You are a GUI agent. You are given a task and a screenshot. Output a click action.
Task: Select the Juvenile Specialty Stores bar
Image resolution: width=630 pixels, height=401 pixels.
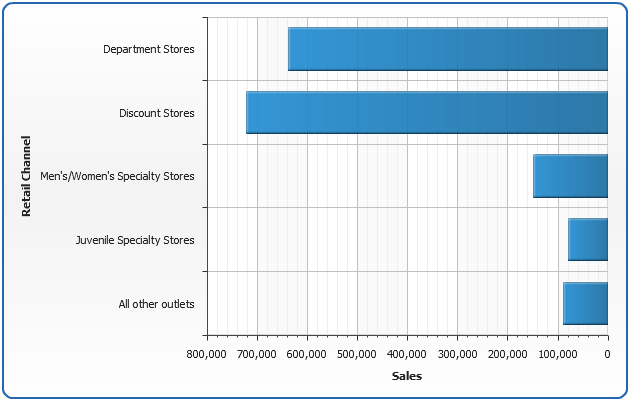point(588,240)
